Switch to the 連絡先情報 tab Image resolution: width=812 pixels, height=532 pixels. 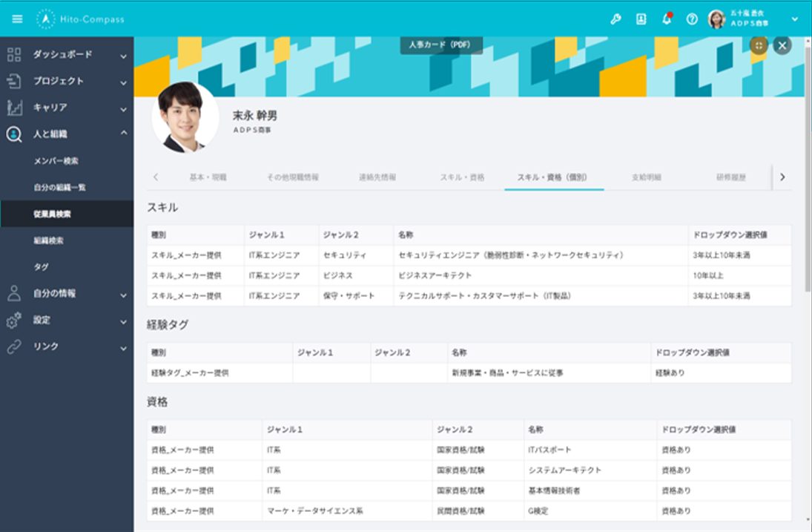377,177
